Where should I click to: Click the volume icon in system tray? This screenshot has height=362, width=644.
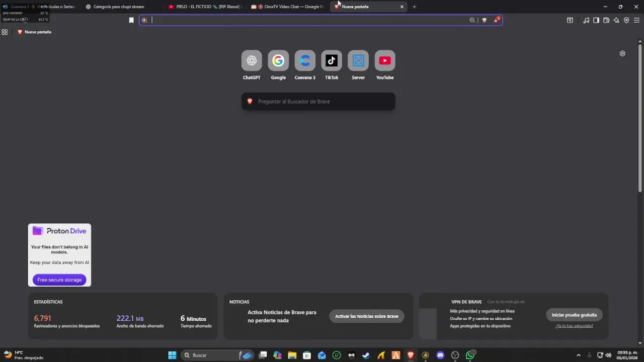point(608,355)
